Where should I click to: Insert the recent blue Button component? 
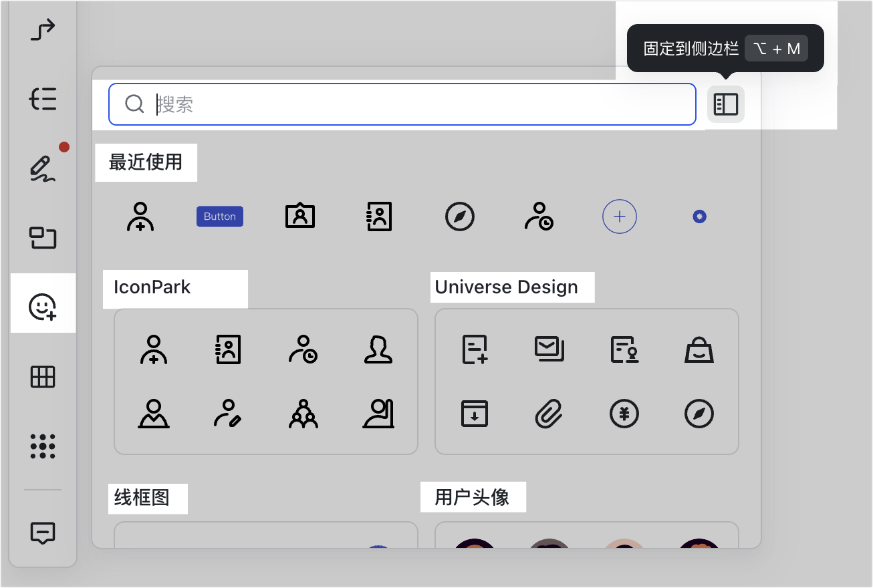click(219, 216)
